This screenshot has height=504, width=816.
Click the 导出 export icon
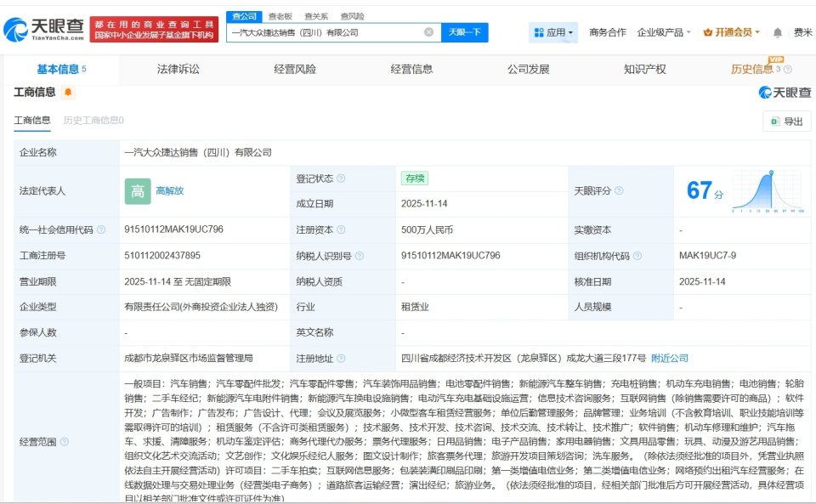775,122
